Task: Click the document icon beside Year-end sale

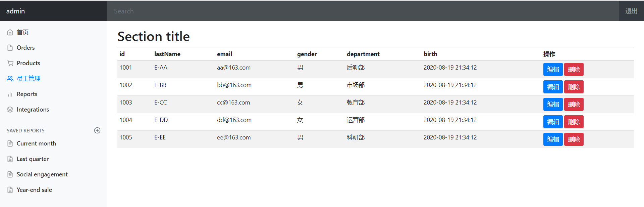Action: [10, 190]
